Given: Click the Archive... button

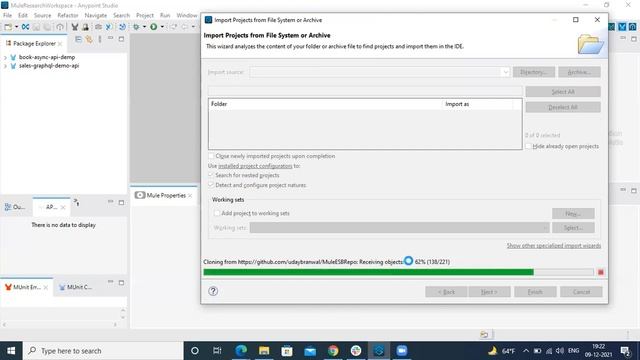Looking at the screenshot, I should (x=579, y=72).
